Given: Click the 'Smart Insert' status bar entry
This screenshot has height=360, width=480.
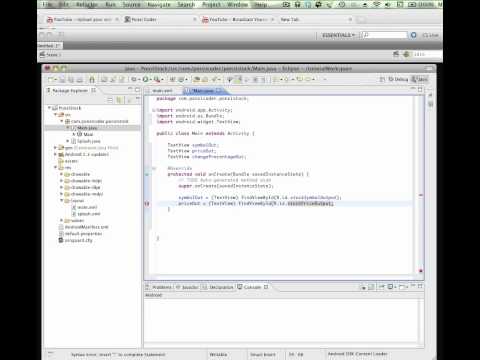Looking at the screenshot, I should [263, 354].
